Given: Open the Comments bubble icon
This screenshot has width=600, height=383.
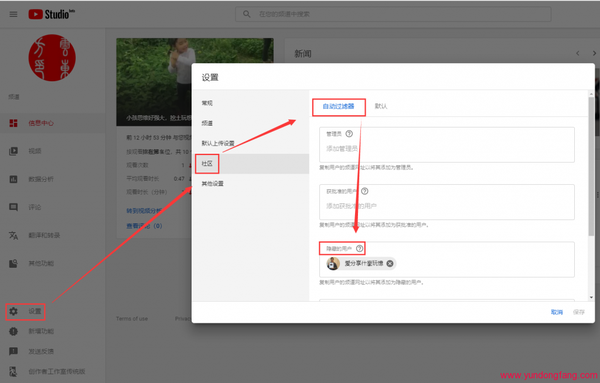Looking at the screenshot, I should pos(13,207).
